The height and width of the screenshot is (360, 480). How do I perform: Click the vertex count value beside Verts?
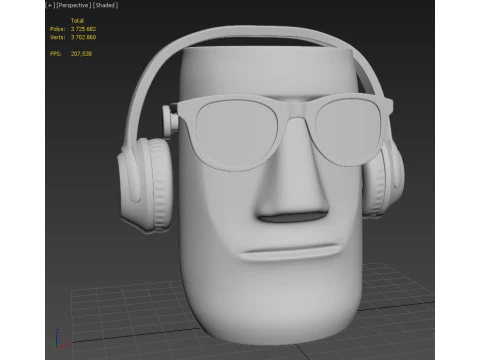point(83,37)
